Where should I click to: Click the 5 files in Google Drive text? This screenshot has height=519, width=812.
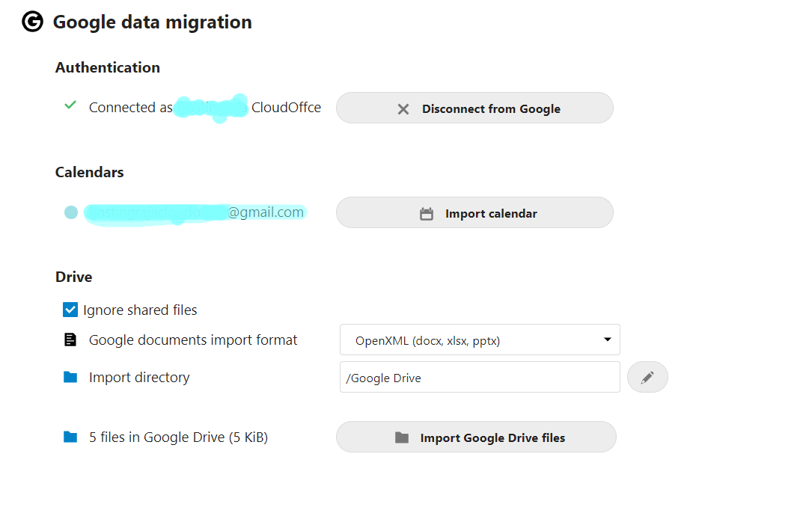[178, 437]
